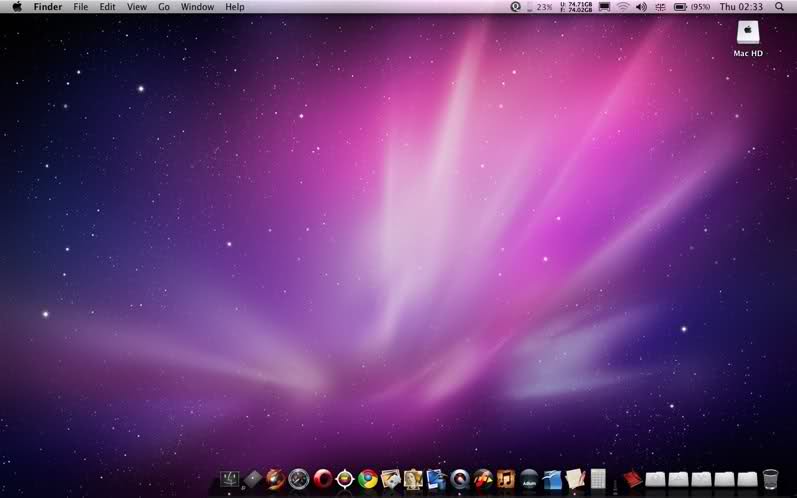Viewport: 797px width, 498px height.
Task: Click the volume speaker icon in menu bar
Action: point(641,7)
